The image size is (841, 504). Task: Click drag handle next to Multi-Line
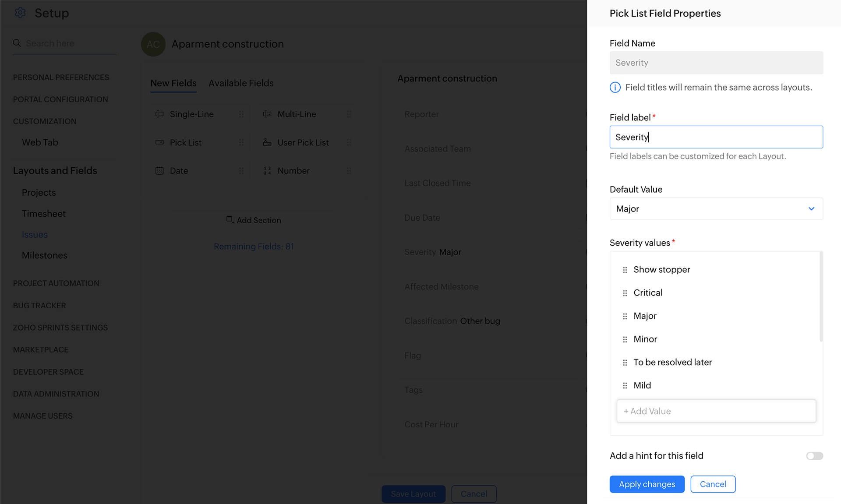[x=349, y=114]
